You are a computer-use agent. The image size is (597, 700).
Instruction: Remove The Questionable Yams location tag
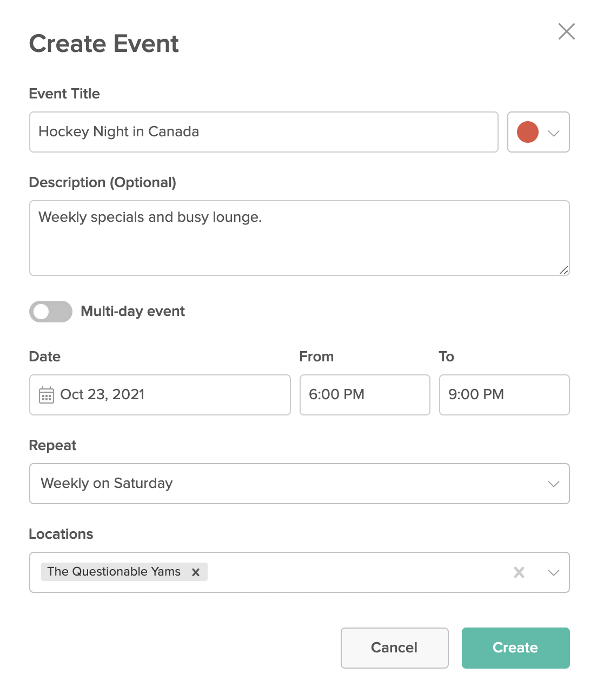(196, 572)
